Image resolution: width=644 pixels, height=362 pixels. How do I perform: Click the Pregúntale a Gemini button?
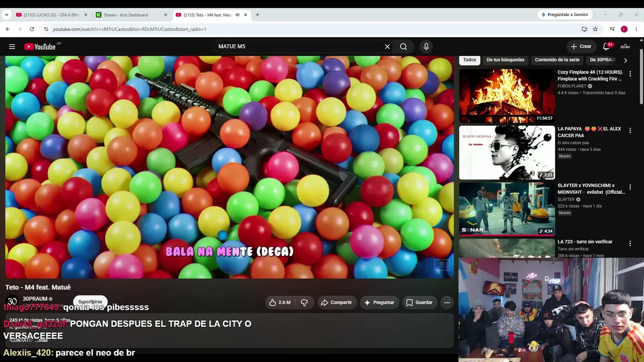point(564,15)
